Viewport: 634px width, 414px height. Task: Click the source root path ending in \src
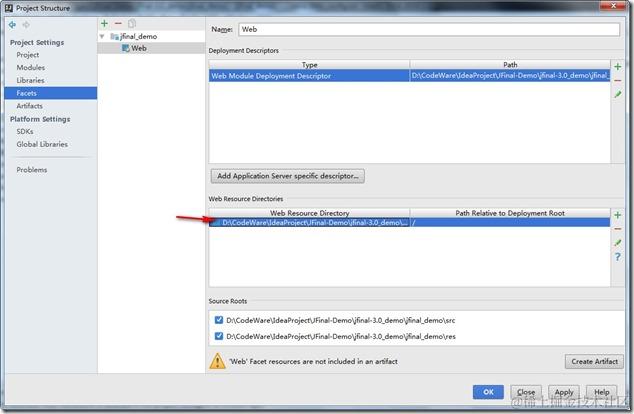point(340,320)
